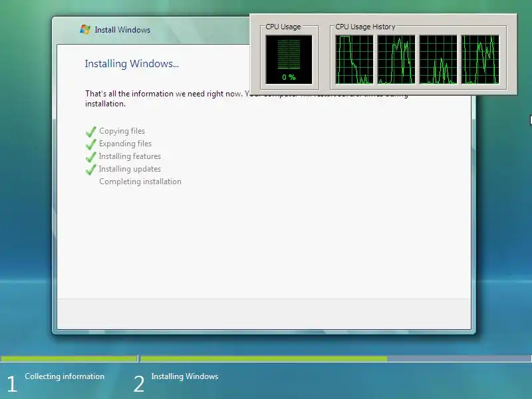Click the 'Installing updates' step text
Screen dimensions: 532x399
(130, 169)
